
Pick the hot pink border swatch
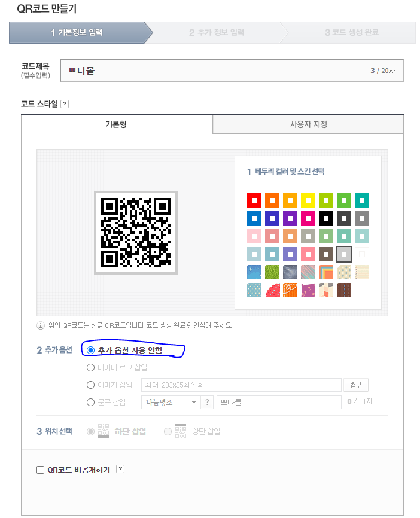click(308, 218)
